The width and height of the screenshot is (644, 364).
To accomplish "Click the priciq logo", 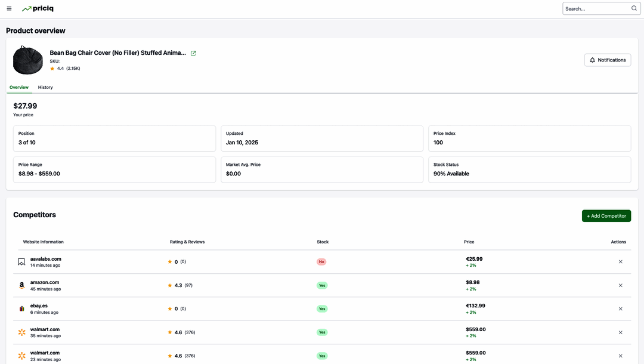I will [37, 9].
